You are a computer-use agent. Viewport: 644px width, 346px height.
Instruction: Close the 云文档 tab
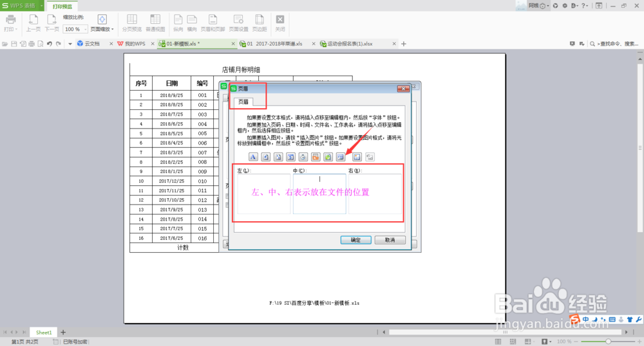pyautogui.click(x=111, y=44)
